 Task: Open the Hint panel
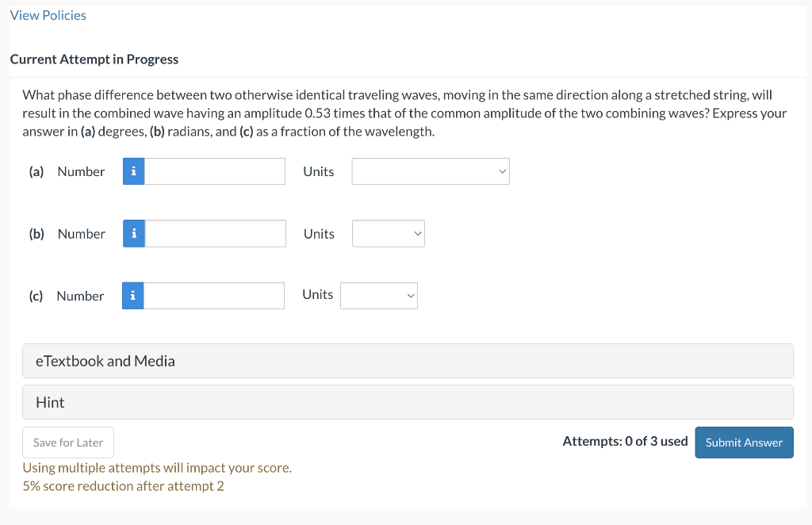point(408,402)
